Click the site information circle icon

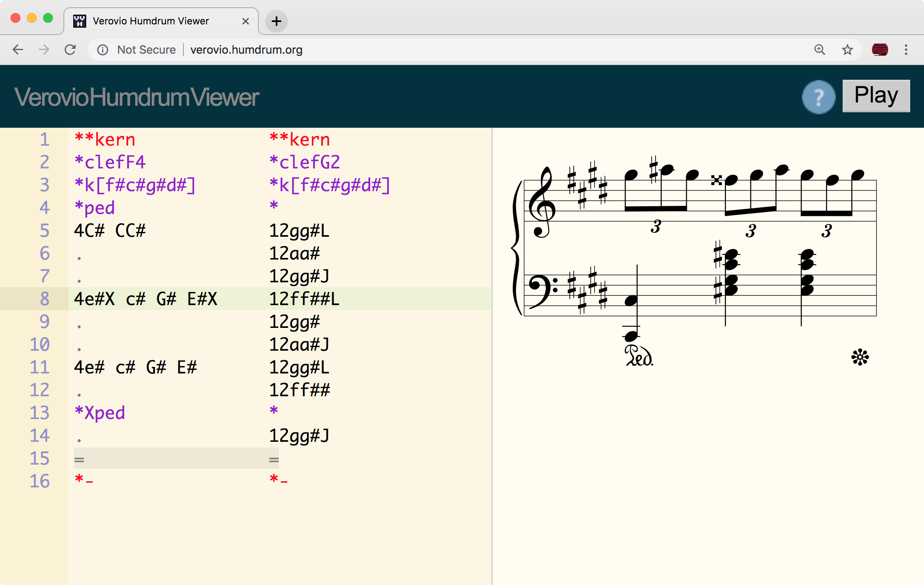[x=102, y=50]
